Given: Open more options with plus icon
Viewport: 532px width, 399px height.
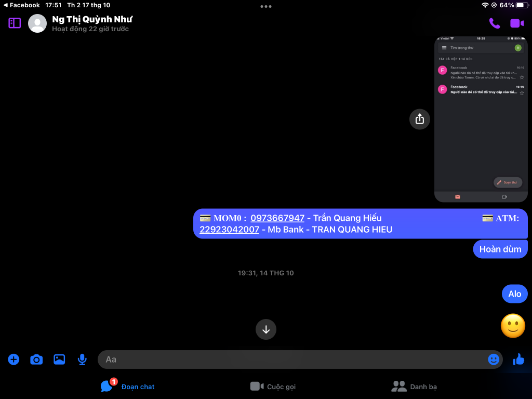Looking at the screenshot, I should 14,360.
